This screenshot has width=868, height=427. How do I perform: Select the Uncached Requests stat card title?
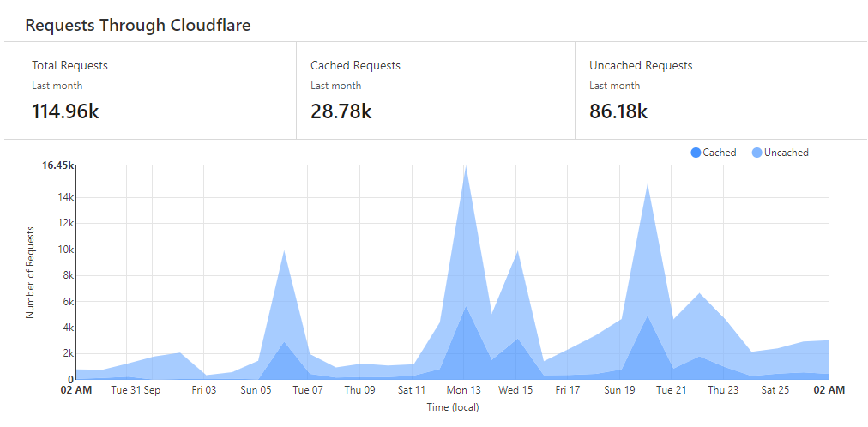(x=640, y=66)
